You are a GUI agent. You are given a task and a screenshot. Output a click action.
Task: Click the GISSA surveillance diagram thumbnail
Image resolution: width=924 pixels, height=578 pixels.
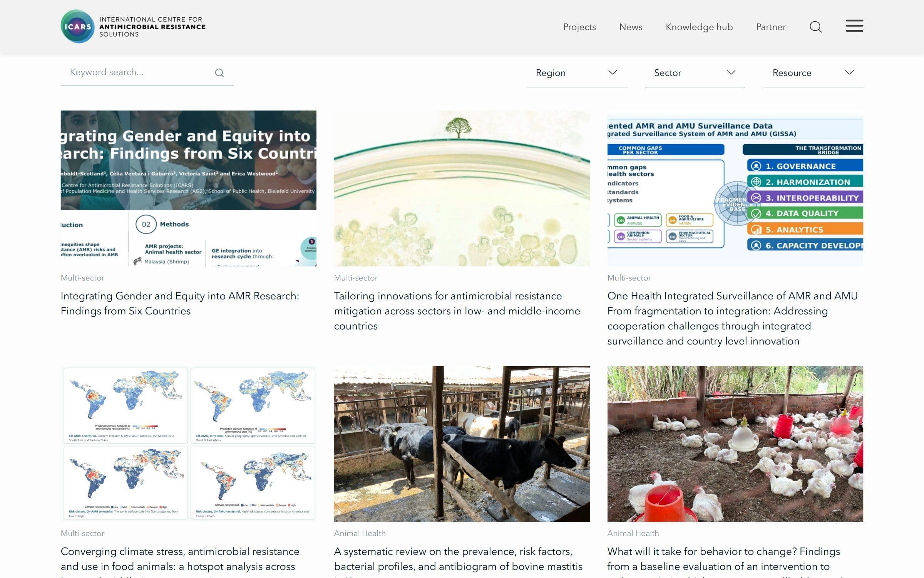735,188
